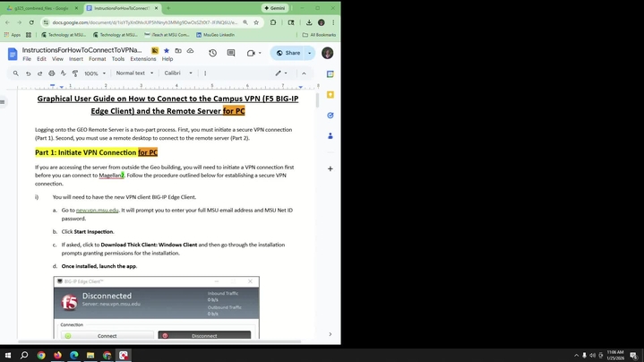The height and width of the screenshot is (362, 644).
Task: Move document using folder icon
Action: (x=176, y=50)
